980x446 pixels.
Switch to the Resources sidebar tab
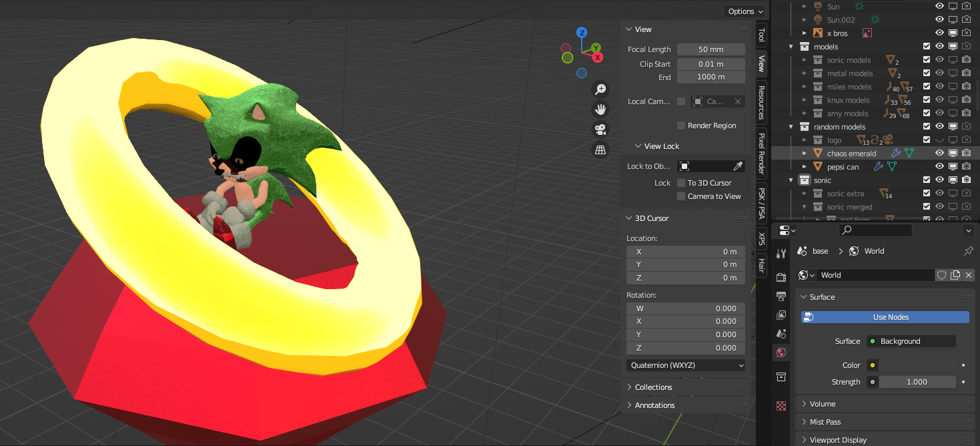(x=761, y=102)
